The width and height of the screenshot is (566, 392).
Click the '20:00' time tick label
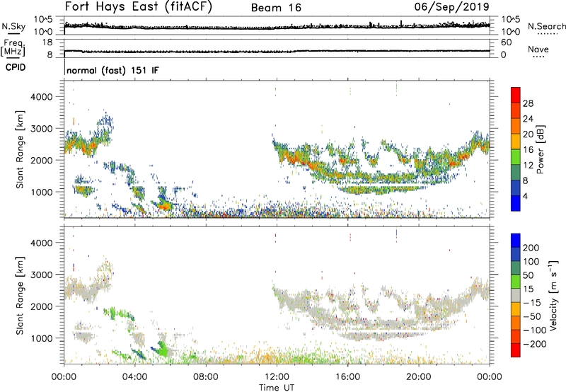click(x=419, y=377)
